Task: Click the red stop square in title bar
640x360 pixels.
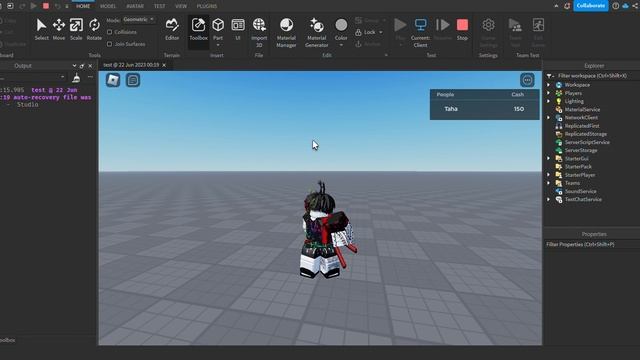Action: [46, 6]
